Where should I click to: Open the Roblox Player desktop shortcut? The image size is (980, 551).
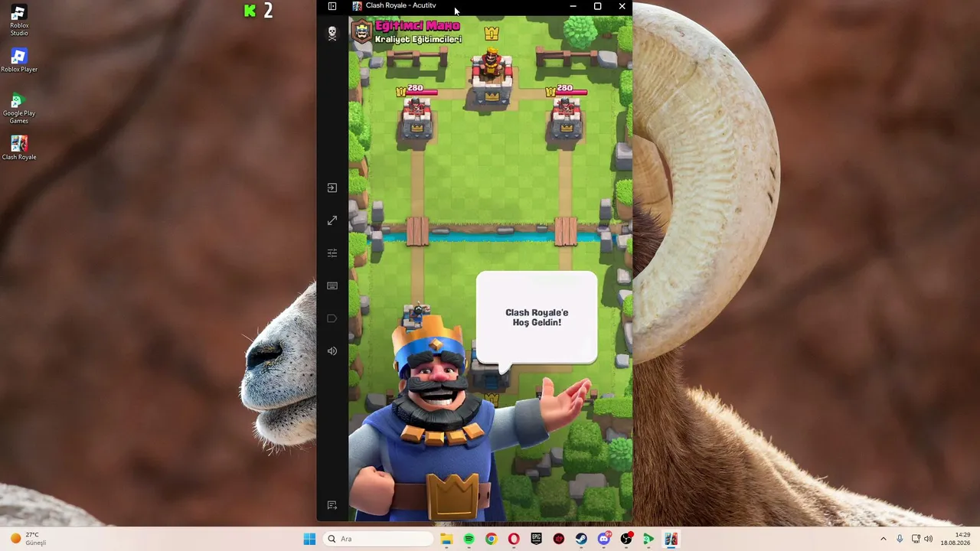(19, 60)
